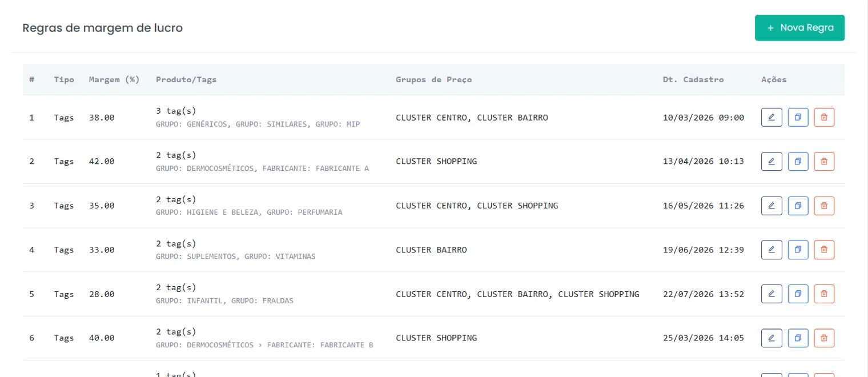868x377 pixels.
Task: Click the CLUSTER CENTRO, CLUSTER SHOPPING cell
Action: coord(477,206)
